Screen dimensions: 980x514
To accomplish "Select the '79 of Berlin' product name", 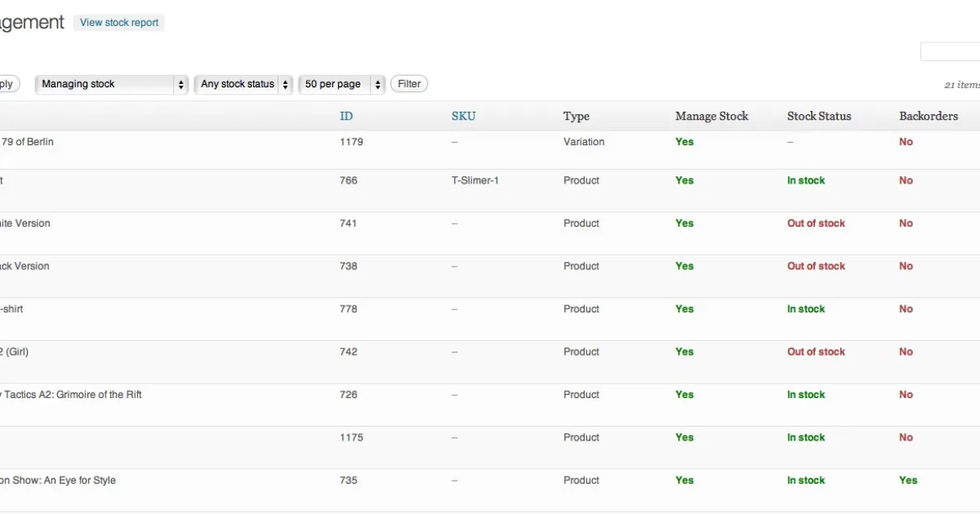I will (27, 142).
